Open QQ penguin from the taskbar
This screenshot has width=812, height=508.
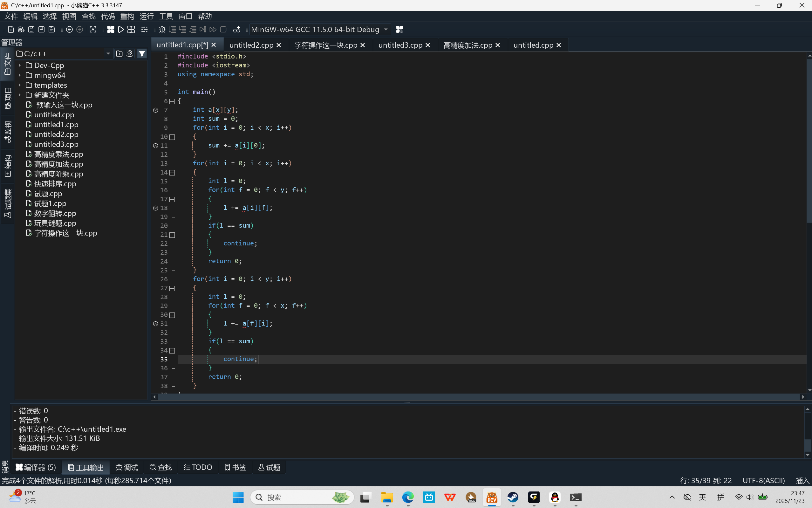coord(555,497)
